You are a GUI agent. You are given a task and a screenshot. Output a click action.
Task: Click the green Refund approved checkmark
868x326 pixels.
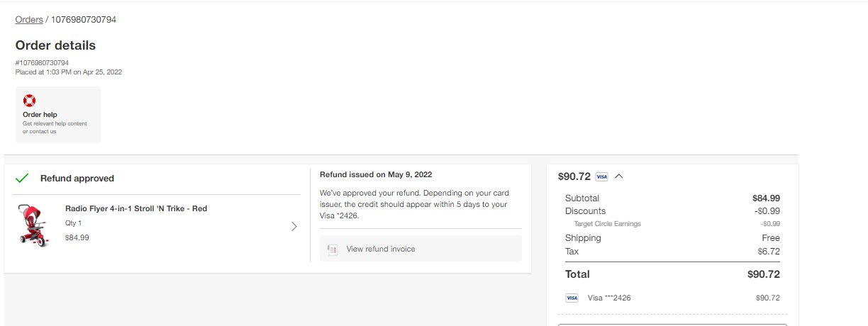(x=22, y=179)
